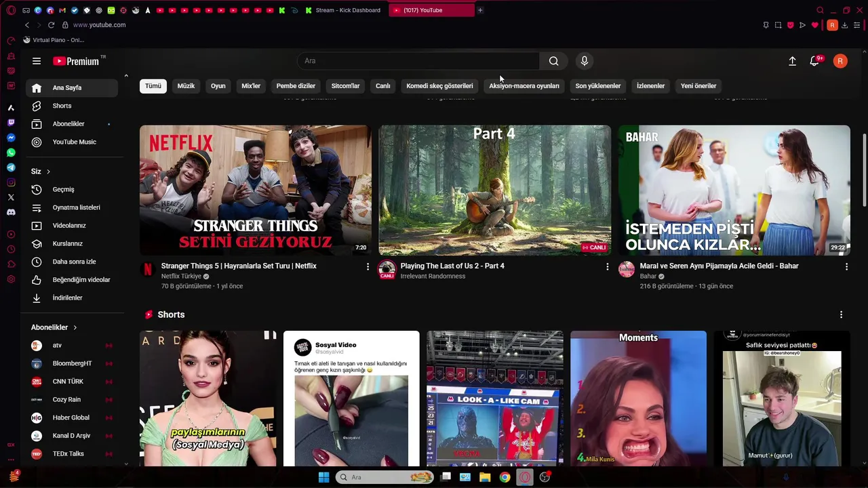
Task: Select the Sitcom'lar chip
Action: click(x=345, y=86)
